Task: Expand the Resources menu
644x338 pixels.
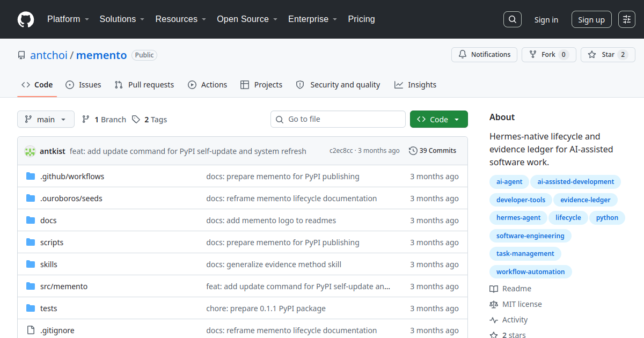Action: (x=181, y=19)
